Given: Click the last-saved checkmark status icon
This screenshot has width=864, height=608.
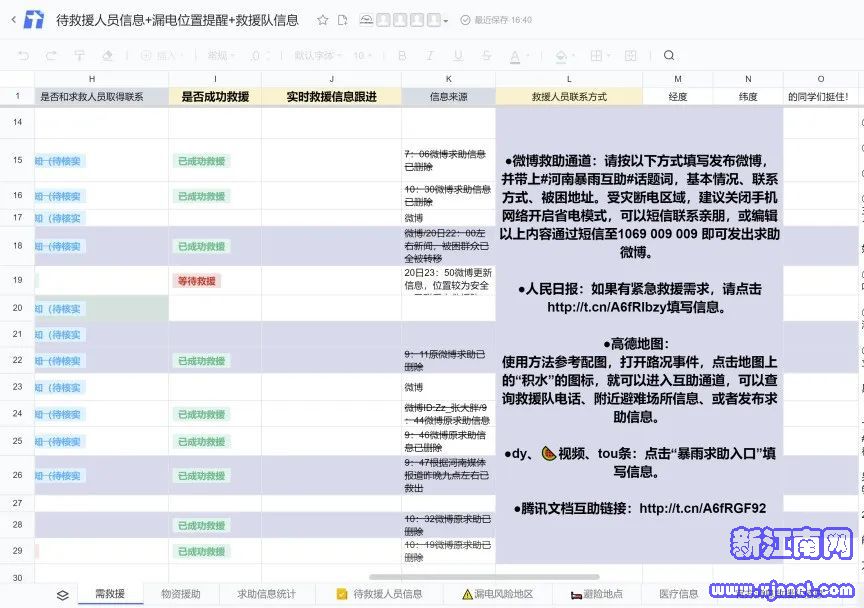Looking at the screenshot, I should (466, 20).
